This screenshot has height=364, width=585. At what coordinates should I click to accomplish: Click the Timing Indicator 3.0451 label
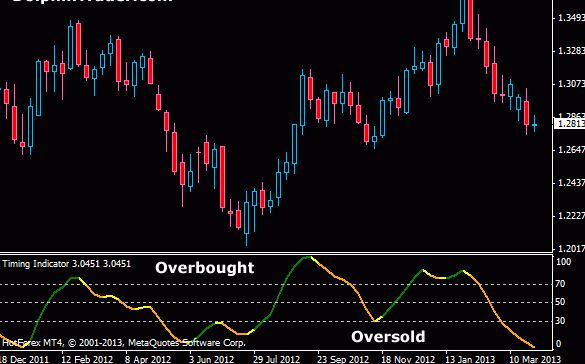tap(66, 264)
